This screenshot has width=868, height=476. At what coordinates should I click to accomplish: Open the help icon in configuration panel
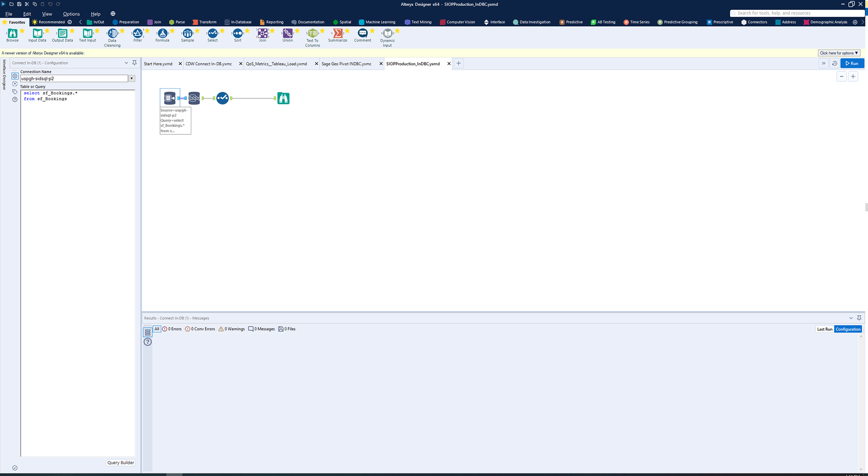coord(15,99)
